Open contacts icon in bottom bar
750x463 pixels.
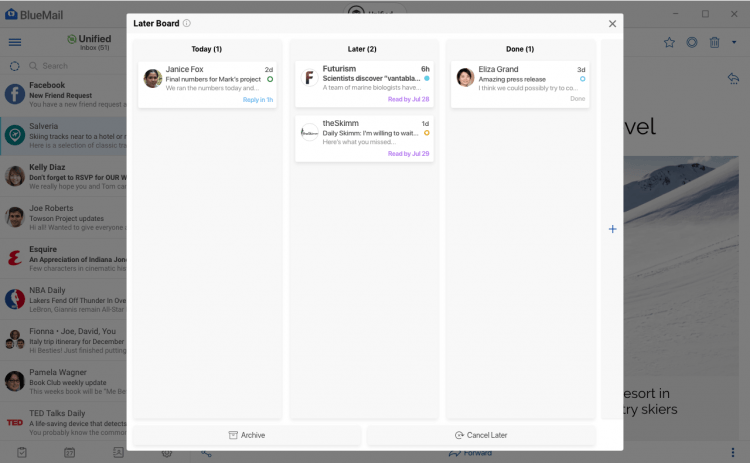[x=118, y=452]
